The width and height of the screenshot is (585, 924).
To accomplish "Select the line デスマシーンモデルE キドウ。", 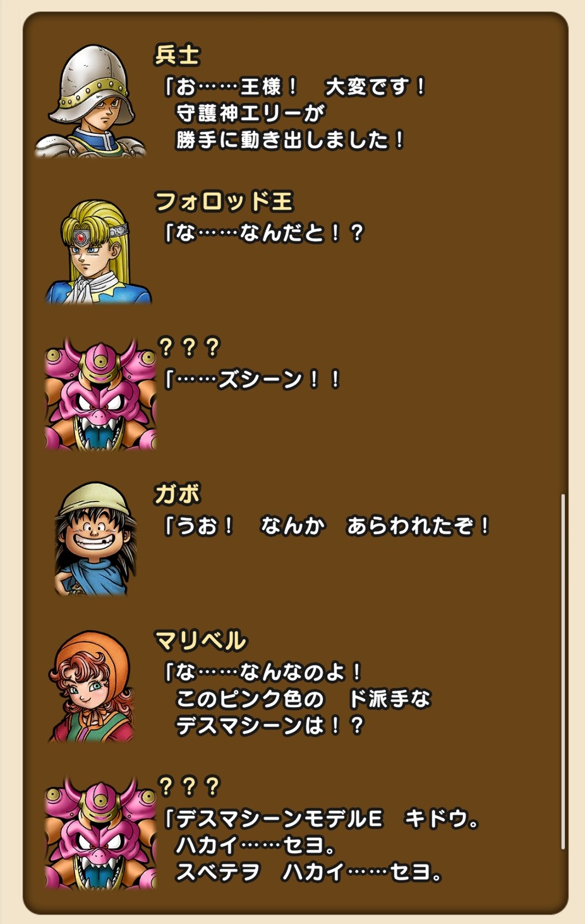I will 322,819.
